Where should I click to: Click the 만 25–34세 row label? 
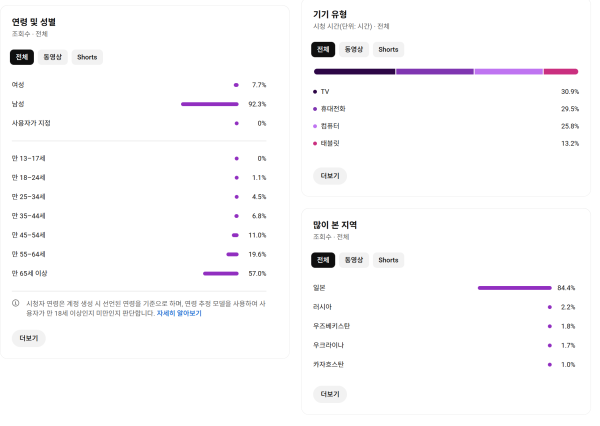[x=28, y=197]
